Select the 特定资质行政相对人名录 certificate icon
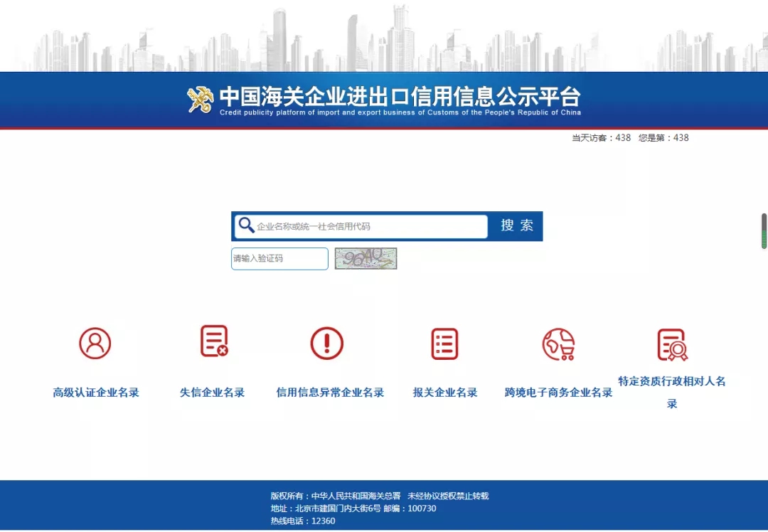This screenshot has height=532, width=768. click(x=671, y=343)
